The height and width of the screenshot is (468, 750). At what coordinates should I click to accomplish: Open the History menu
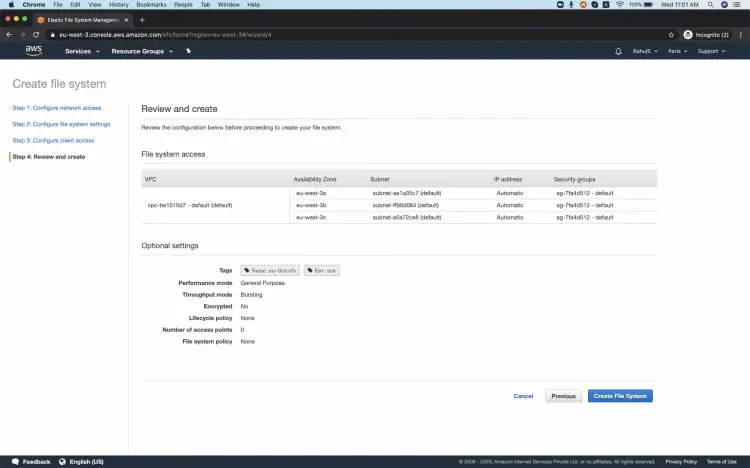(119, 4)
